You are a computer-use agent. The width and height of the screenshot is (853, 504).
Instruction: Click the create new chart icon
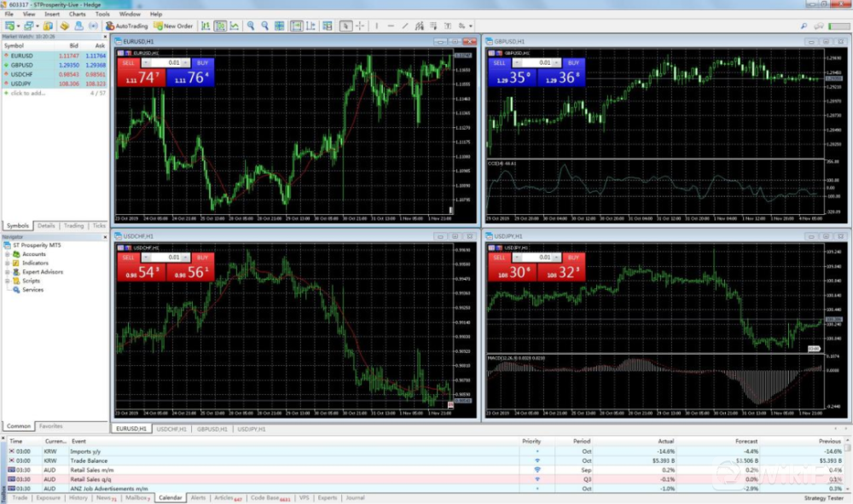(9, 26)
